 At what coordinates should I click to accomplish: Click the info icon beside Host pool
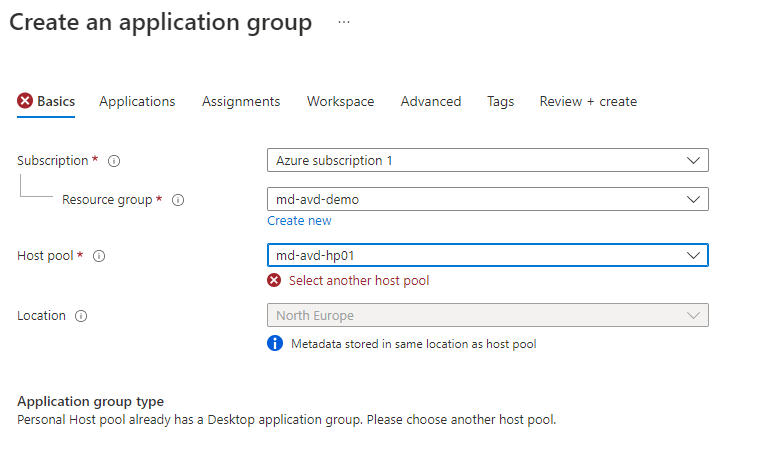pos(99,256)
